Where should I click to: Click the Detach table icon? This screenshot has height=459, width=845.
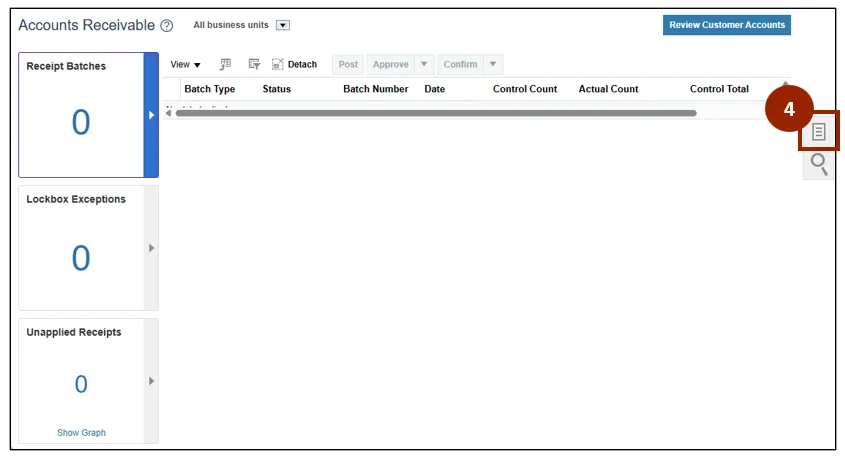pyautogui.click(x=294, y=64)
